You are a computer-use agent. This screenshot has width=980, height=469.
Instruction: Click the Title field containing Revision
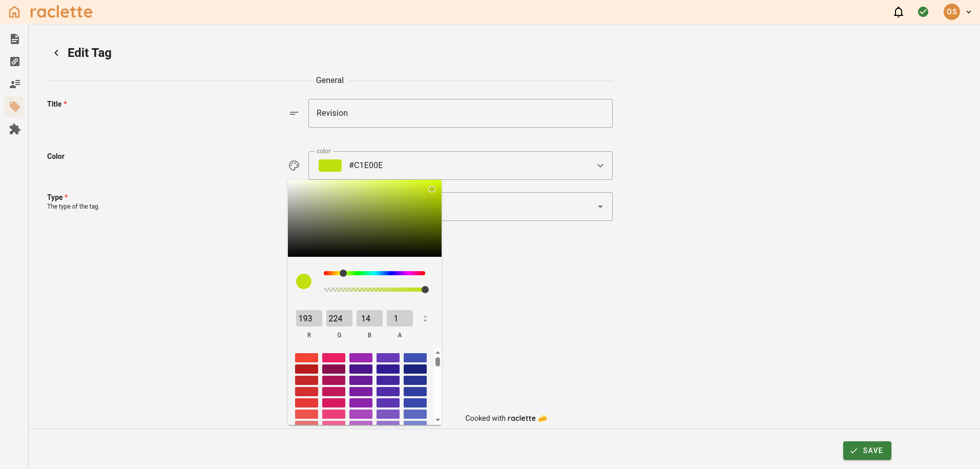pyautogui.click(x=460, y=113)
